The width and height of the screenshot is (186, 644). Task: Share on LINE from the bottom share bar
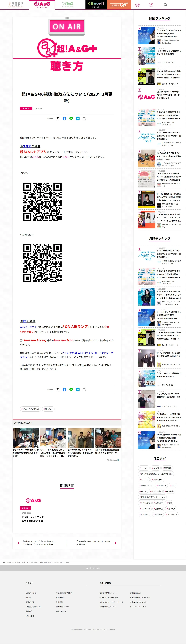(x=71, y=390)
